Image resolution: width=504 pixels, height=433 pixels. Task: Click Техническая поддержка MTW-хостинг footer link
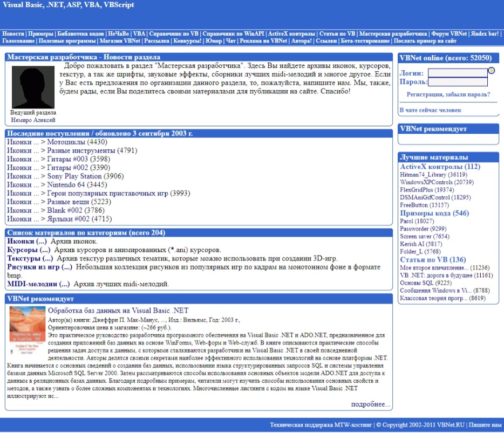pyautogui.click(x=321, y=425)
